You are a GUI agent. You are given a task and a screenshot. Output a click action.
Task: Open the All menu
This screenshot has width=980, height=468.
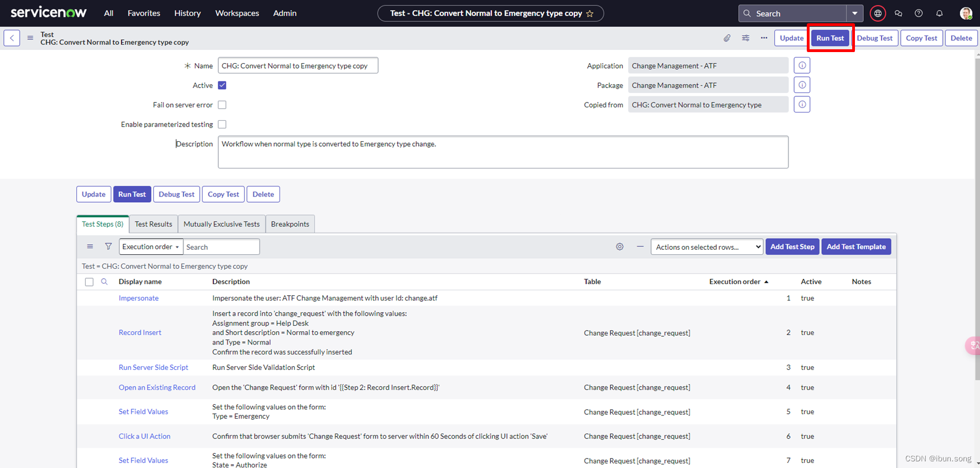(x=108, y=13)
